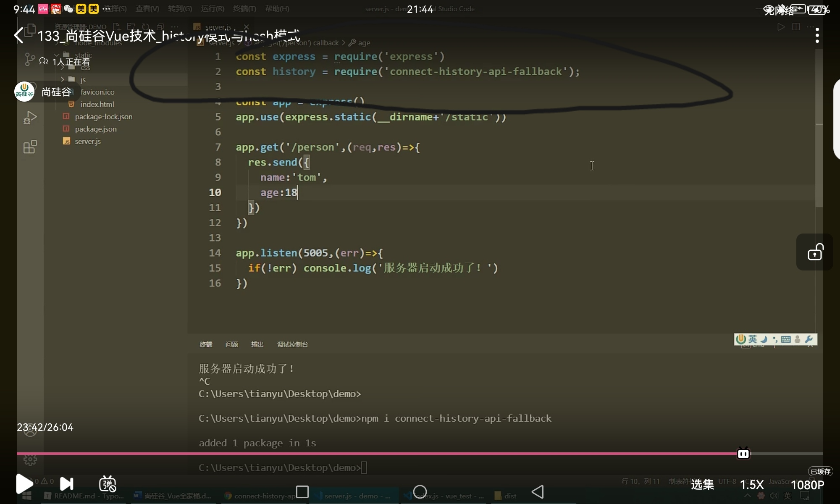
Task: Open Run and Debug sidebar icon
Action: [30, 118]
